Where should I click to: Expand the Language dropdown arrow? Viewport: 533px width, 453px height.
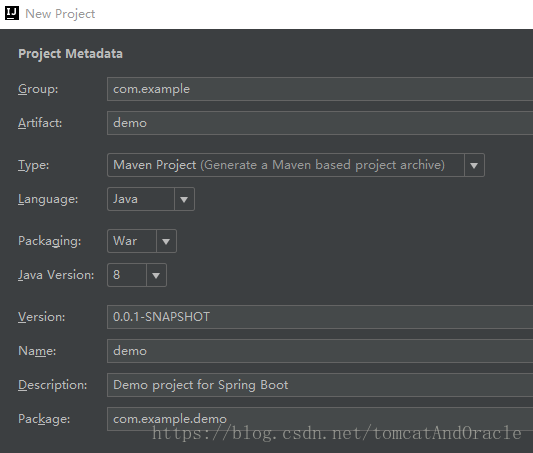[x=184, y=199]
